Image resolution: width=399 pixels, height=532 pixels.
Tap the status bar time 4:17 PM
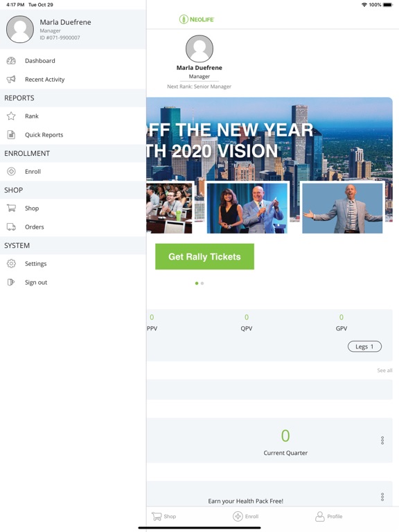[x=15, y=5]
